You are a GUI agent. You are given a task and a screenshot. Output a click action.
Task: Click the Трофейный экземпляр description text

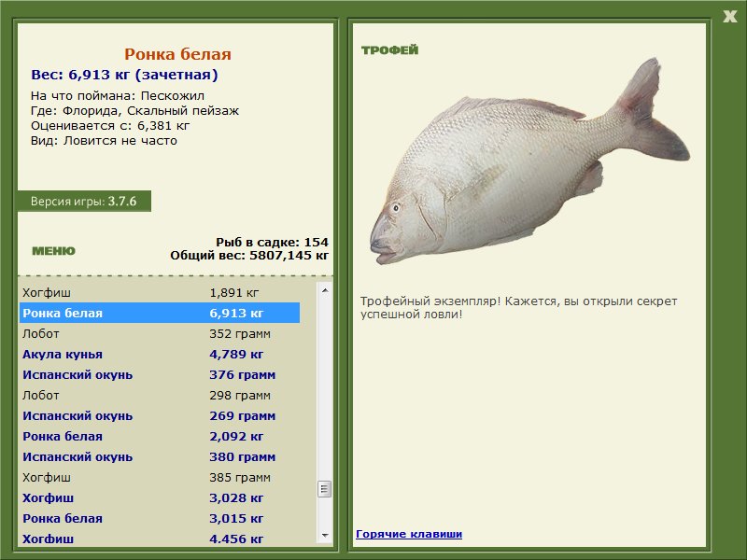518,308
